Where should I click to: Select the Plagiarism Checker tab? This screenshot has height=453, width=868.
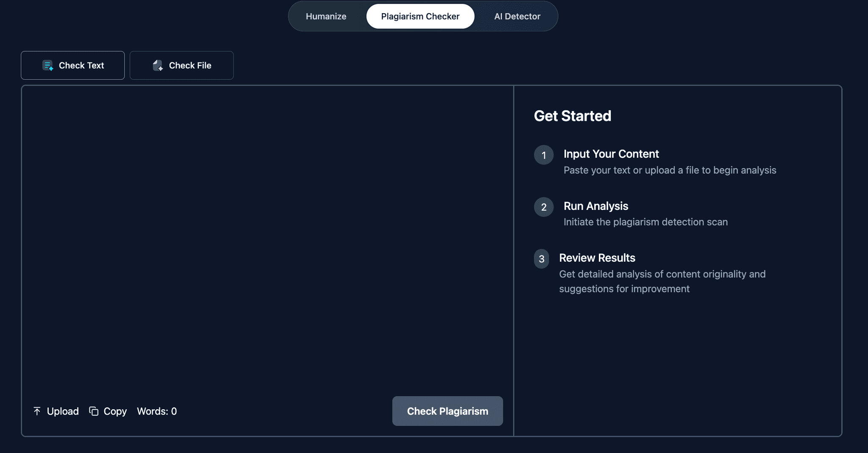tap(420, 17)
